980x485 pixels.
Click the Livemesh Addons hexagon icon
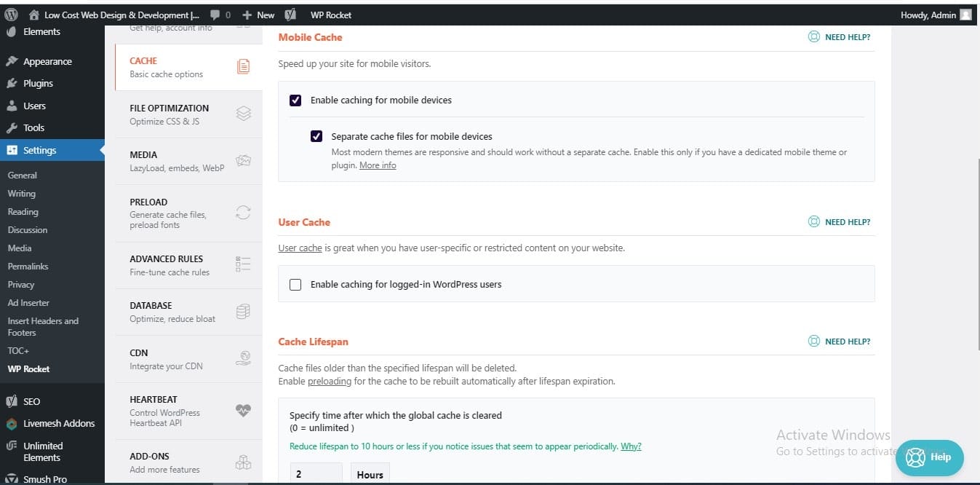click(x=12, y=423)
